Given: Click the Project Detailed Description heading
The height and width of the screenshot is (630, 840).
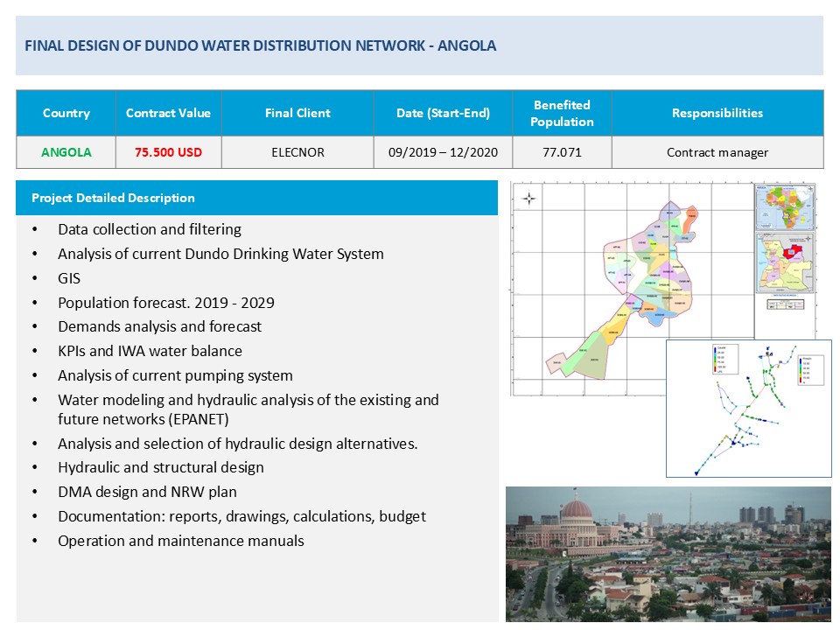Looking at the screenshot, I should 113,198.
